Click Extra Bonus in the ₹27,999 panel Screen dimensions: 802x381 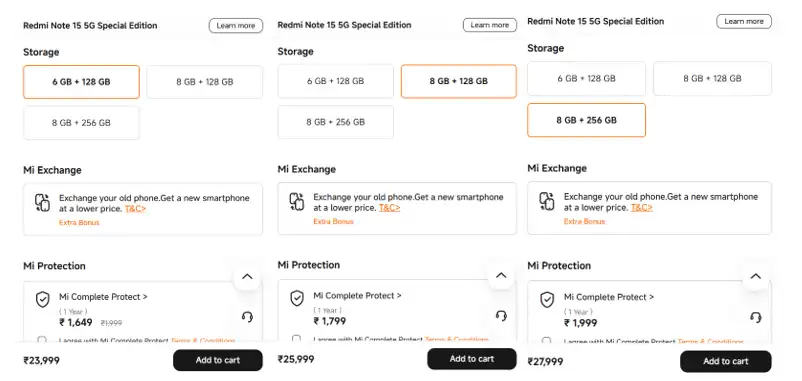(x=585, y=221)
